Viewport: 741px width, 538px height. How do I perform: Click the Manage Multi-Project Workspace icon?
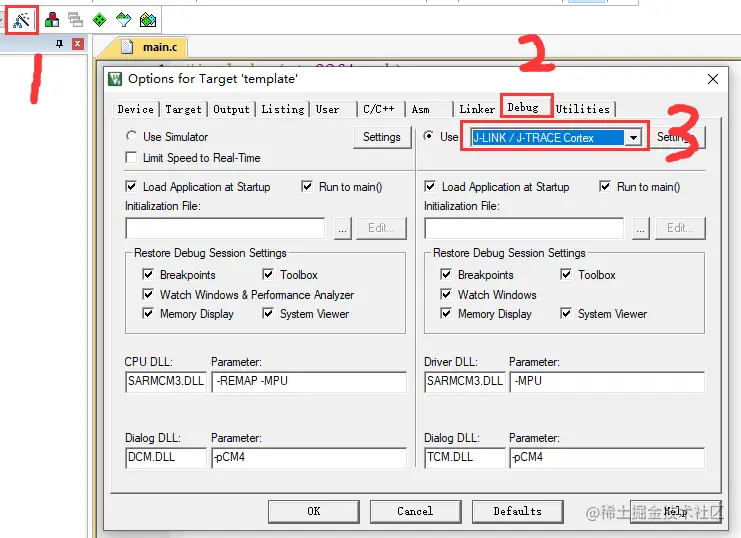pyautogui.click(x=75, y=20)
